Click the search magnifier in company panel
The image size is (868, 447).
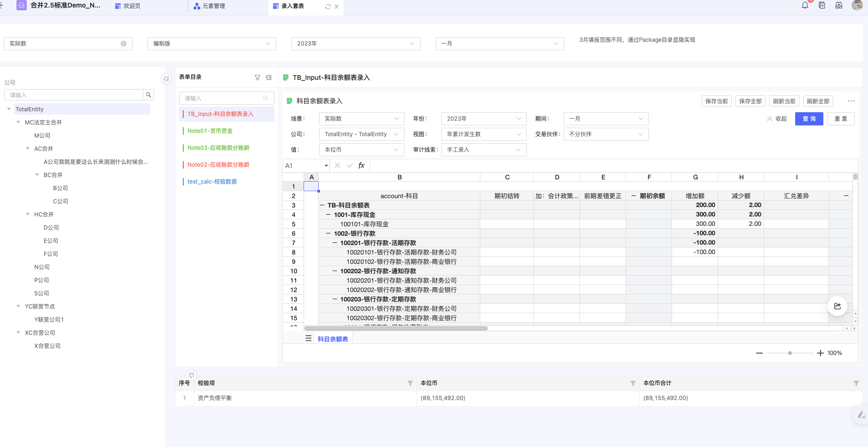(149, 95)
